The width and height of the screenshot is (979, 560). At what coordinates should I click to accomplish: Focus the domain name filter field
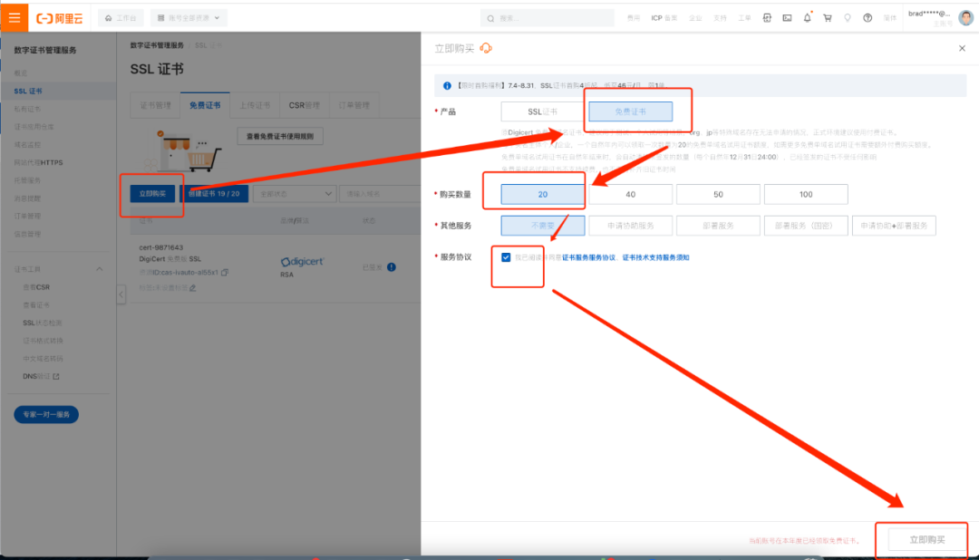point(380,194)
